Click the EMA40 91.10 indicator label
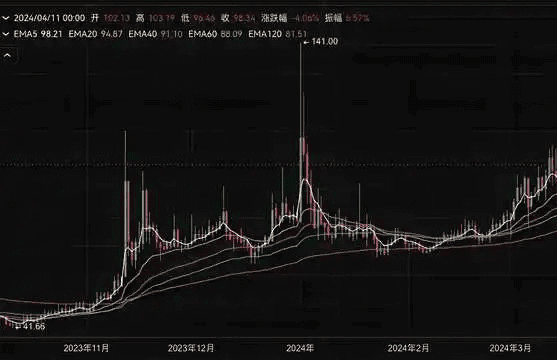The width and height of the screenshot is (557, 360). click(156, 34)
